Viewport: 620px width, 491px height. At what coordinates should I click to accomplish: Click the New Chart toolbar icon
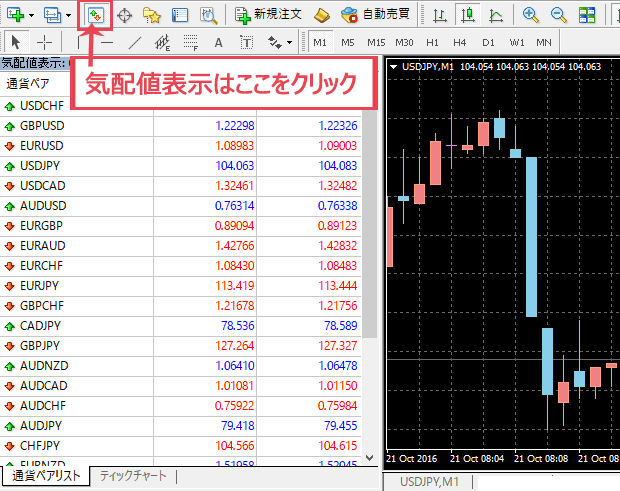(16, 15)
